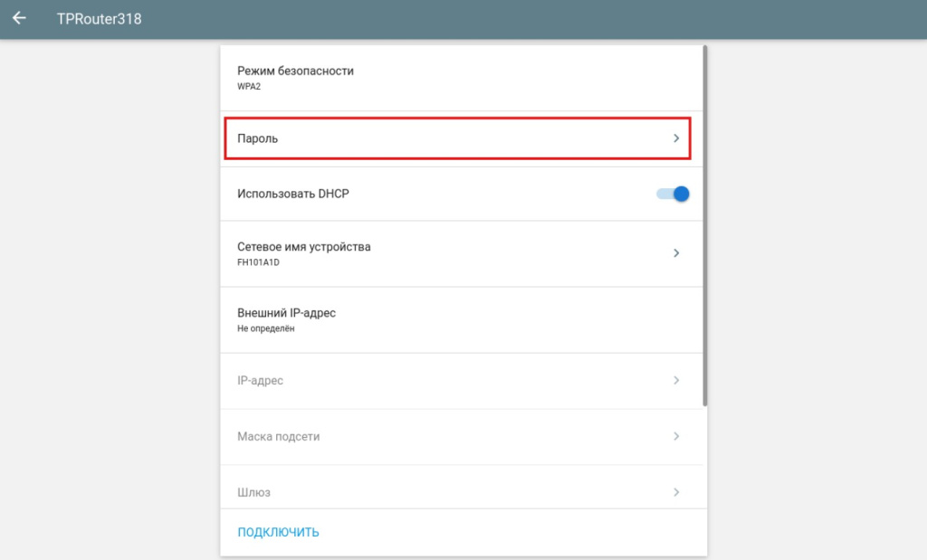Open Пароль settings via its chevron
The height and width of the screenshot is (560, 927).
676,138
